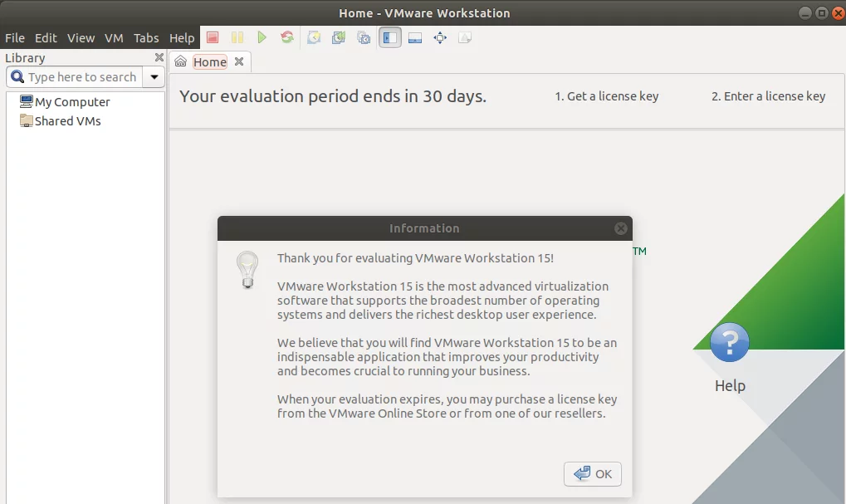846x504 pixels.
Task: Click OK in the Information dialog
Action: click(x=593, y=473)
